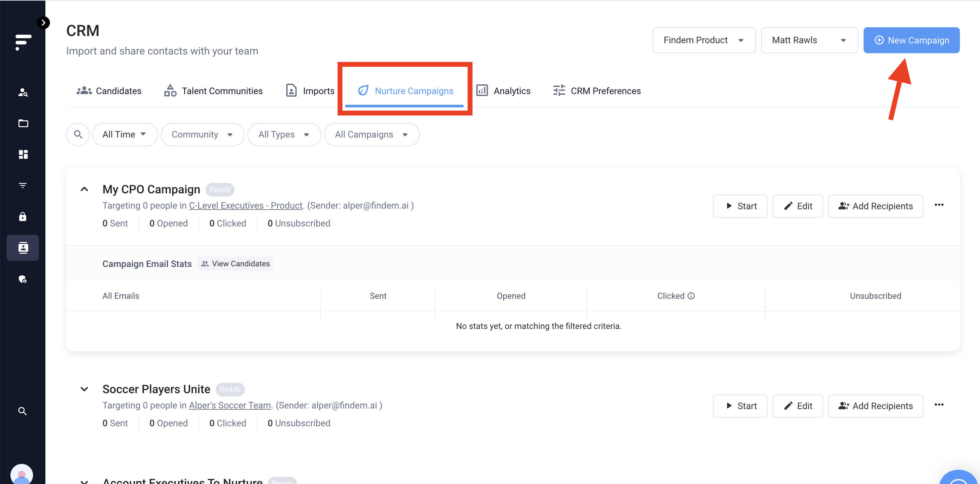Open the lock icon in the sidebar
The height and width of the screenshot is (484, 980).
(x=23, y=216)
